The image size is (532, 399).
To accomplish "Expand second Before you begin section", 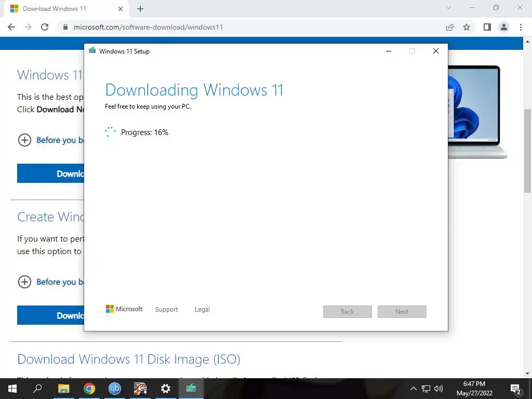I will pyautogui.click(x=50, y=282).
